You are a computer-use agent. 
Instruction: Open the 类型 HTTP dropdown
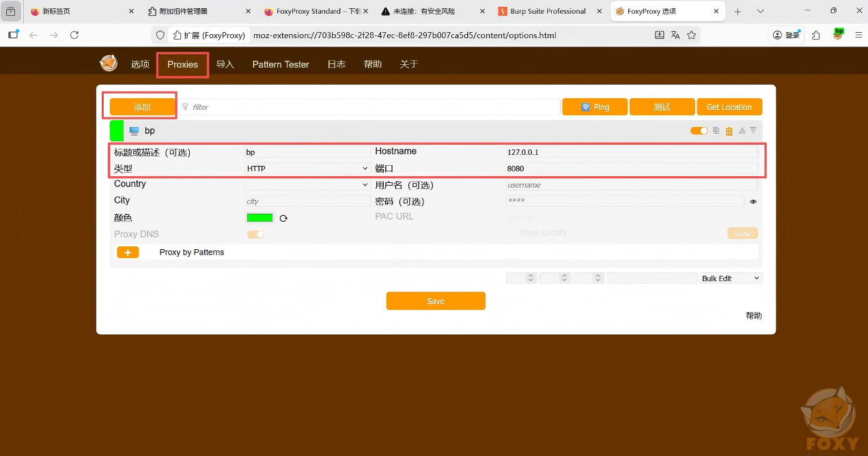tap(307, 168)
